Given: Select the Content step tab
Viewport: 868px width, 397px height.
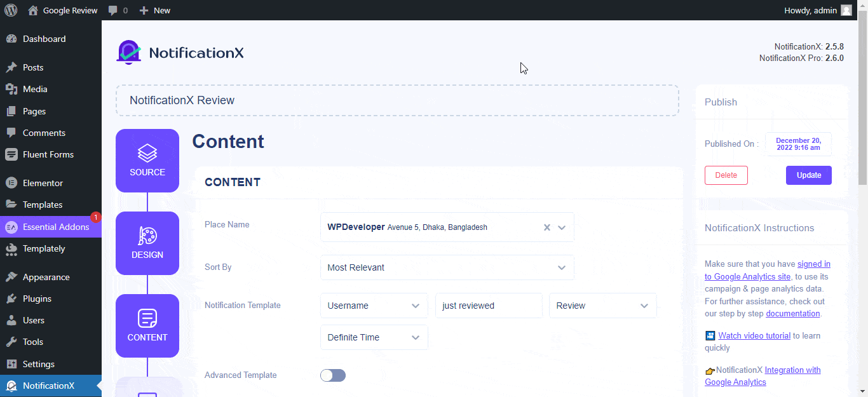Looking at the screenshot, I should [147, 326].
